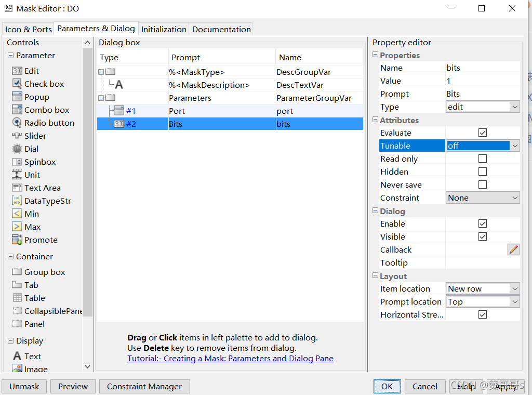This screenshot has width=532, height=395.
Task: Switch to the Icon & Ports tab
Action: (29, 30)
